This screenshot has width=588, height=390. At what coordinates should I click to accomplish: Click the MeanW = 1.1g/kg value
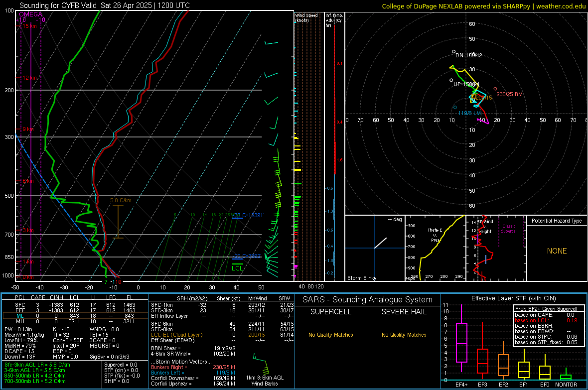(x=24, y=335)
